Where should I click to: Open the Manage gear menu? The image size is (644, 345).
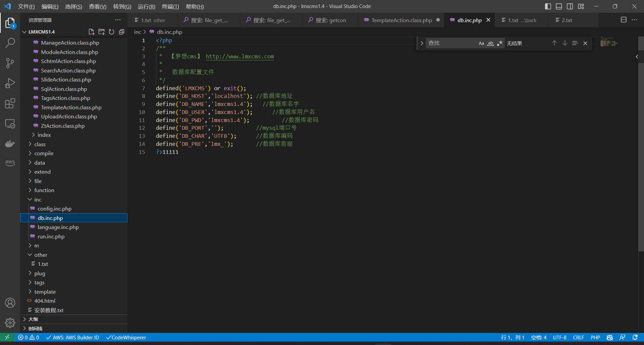pos(10,323)
